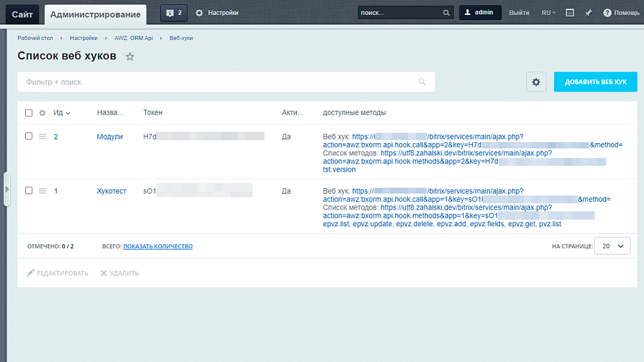This screenshot has width=644, height=362.
Task: Expand the collapsed left sidebar panel
Action: click(7, 189)
